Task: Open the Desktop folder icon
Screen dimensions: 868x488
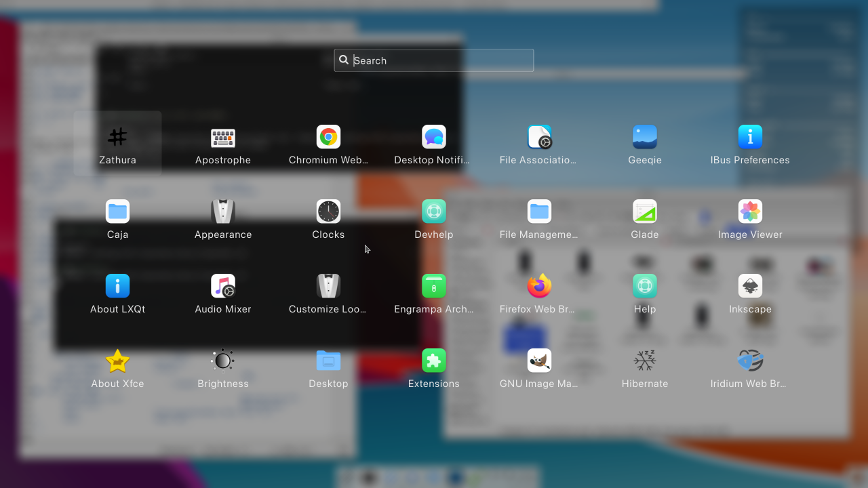Action: 328,361
